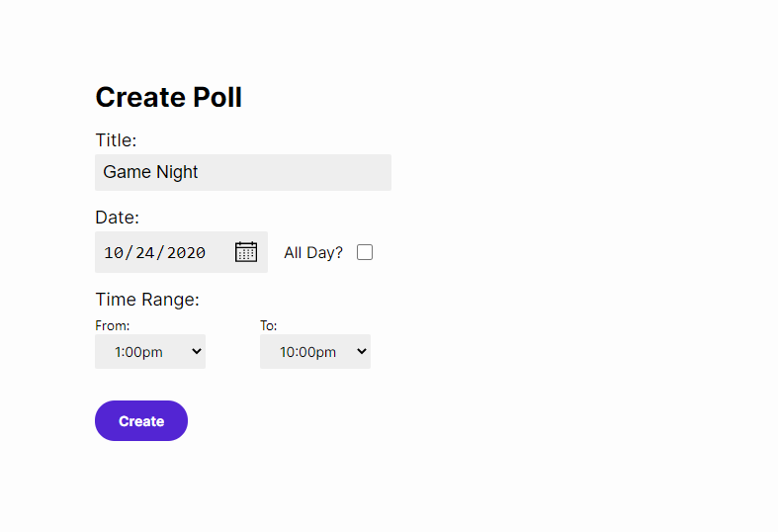Click the From: label above time dropdown

pyautogui.click(x=112, y=325)
